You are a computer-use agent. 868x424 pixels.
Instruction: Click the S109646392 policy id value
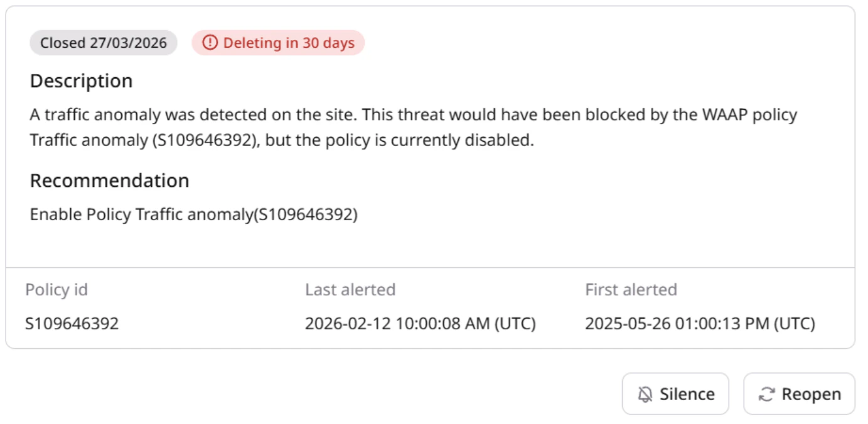[72, 324]
